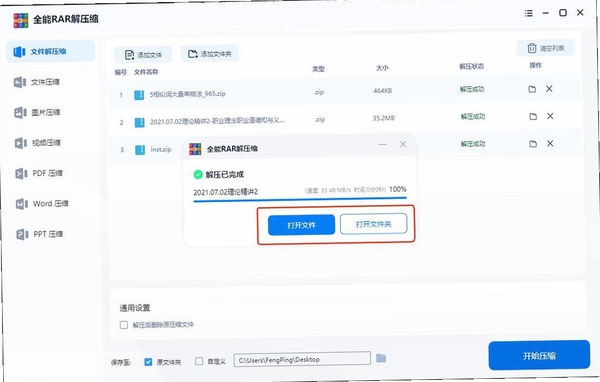The image size is (600, 382).
Task: Click the Word 压缩 sidebar icon
Action: (x=21, y=204)
